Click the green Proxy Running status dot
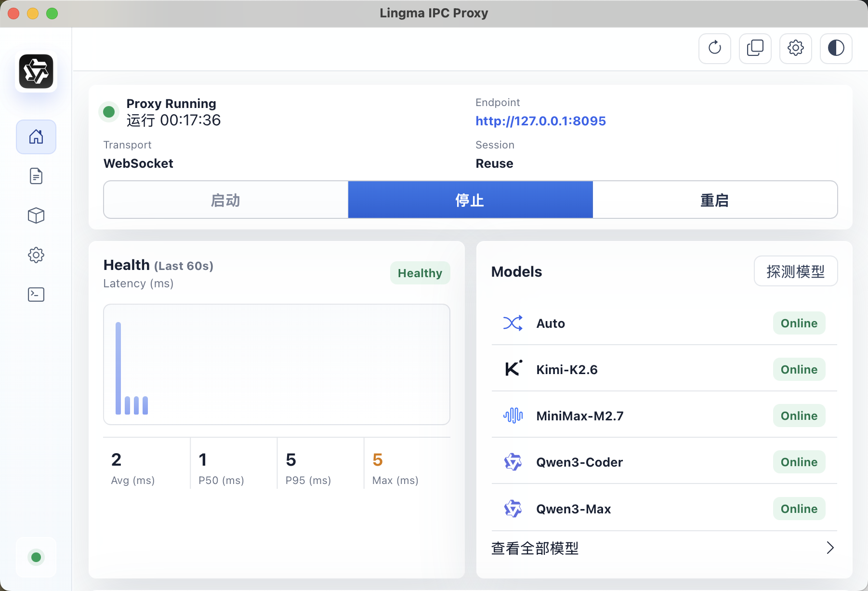Viewport: 868px width, 591px height. pyautogui.click(x=109, y=112)
